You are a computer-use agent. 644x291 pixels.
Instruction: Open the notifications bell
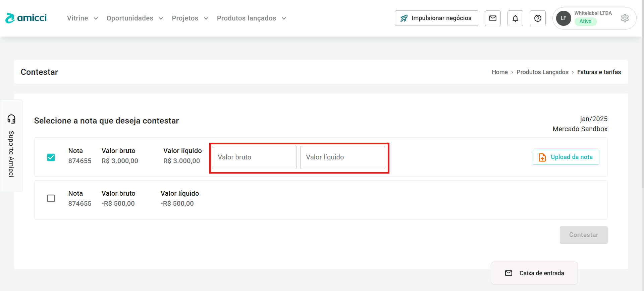pyautogui.click(x=515, y=18)
